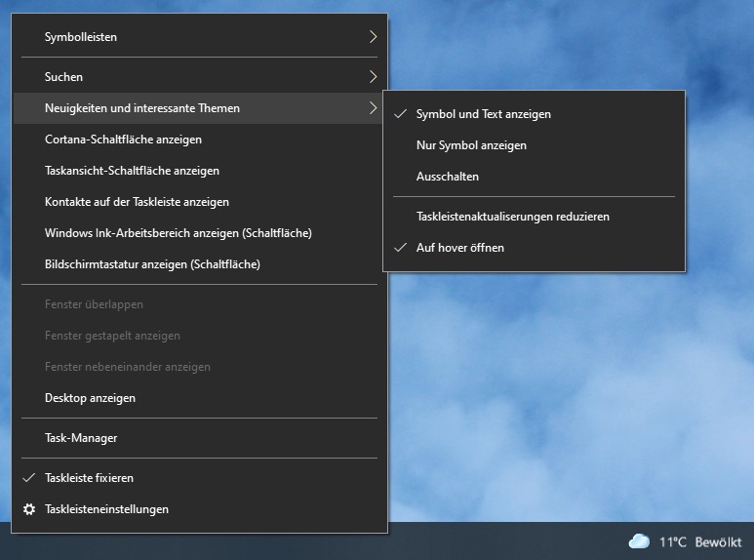This screenshot has width=754, height=560.
Task: Enable Windows Ink-Arbeitsbereich anzeigen
Action: 178,233
